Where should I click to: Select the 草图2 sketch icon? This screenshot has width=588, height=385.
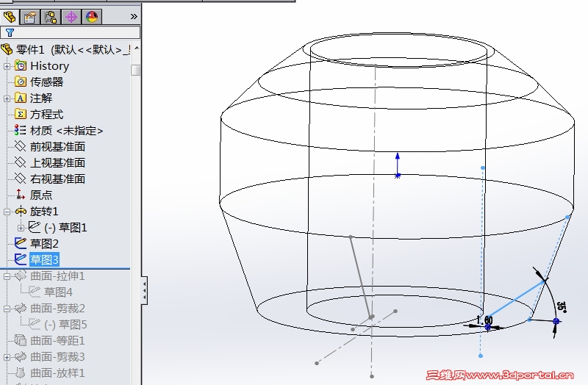21,243
